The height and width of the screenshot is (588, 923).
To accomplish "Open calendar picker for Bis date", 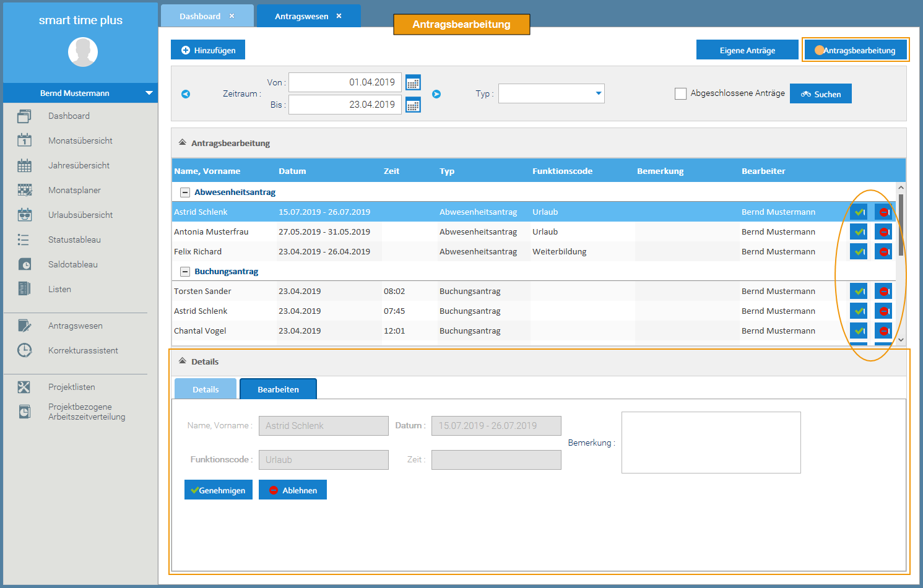I will [x=413, y=105].
